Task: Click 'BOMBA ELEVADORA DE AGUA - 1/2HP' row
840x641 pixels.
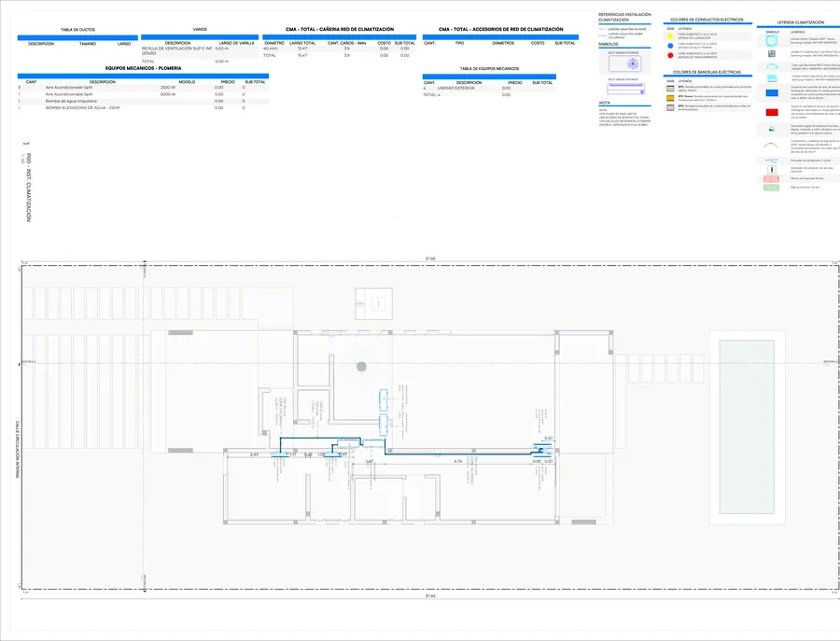Action: [x=143, y=108]
